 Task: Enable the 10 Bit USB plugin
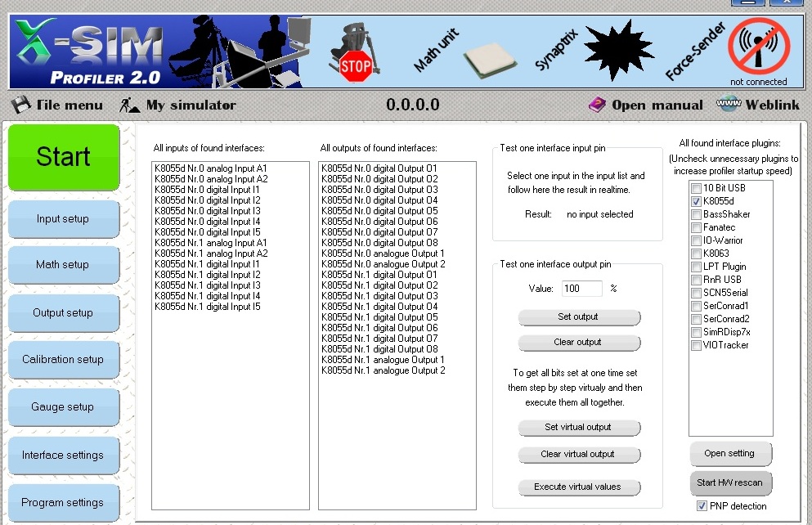tap(697, 188)
